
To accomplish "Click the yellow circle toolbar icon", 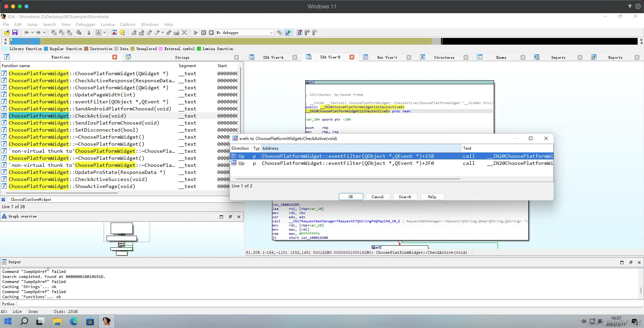I will (x=122, y=33).
